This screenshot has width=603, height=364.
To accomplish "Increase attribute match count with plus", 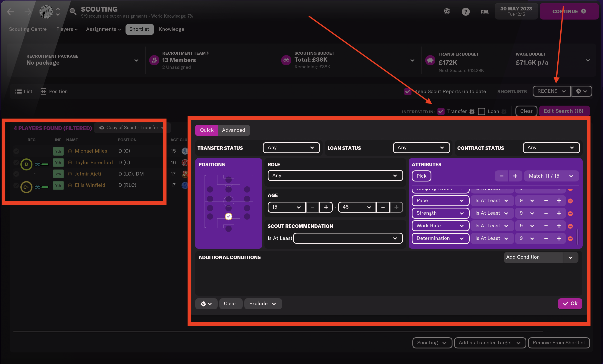I will [x=515, y=176].
